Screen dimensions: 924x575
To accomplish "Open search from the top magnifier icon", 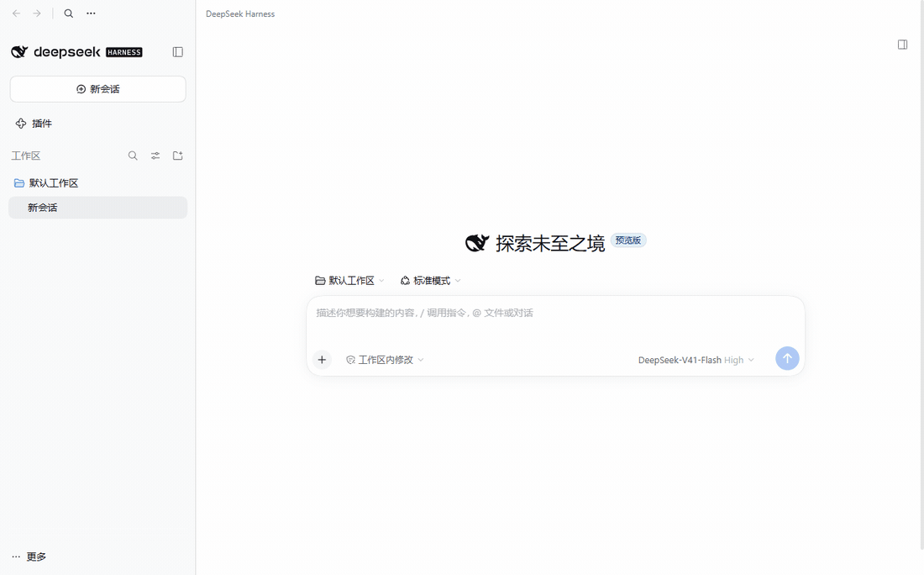I will pyautogui.click(x=69, y=13).
